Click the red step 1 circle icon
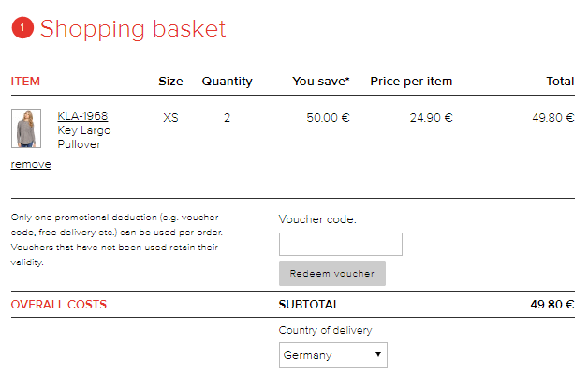This screenshot has height=375, width=588. pos(22,28)
